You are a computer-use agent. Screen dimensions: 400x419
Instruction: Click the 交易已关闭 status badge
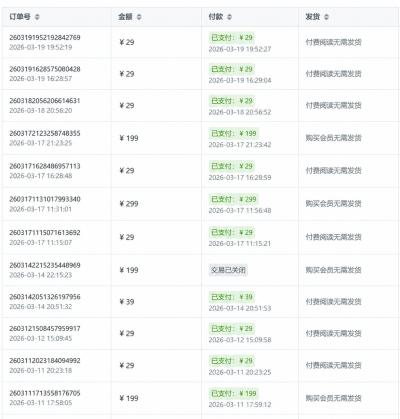(x=228, y=270)
